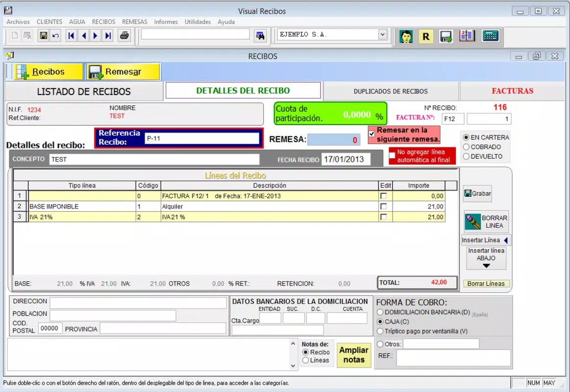Click the printer toolbar icon
Viewport: 570px width, 392px height.
(x=124, y=36)
